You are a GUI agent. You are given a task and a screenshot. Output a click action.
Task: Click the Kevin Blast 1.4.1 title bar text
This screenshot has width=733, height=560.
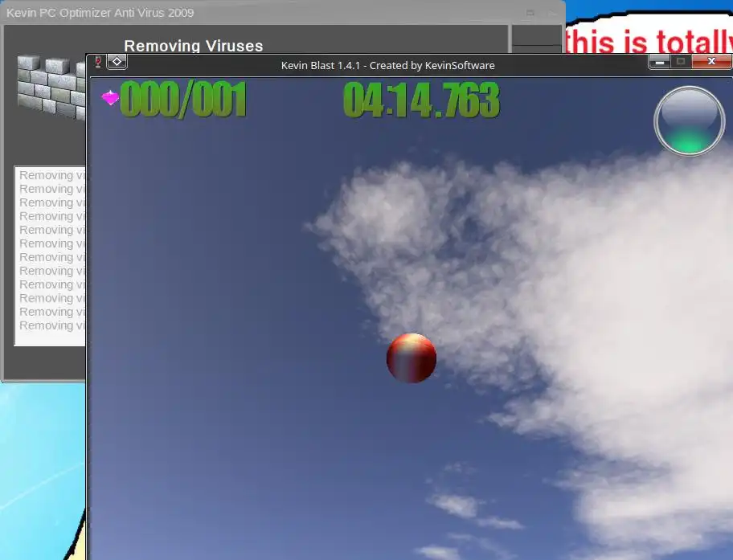387,65
